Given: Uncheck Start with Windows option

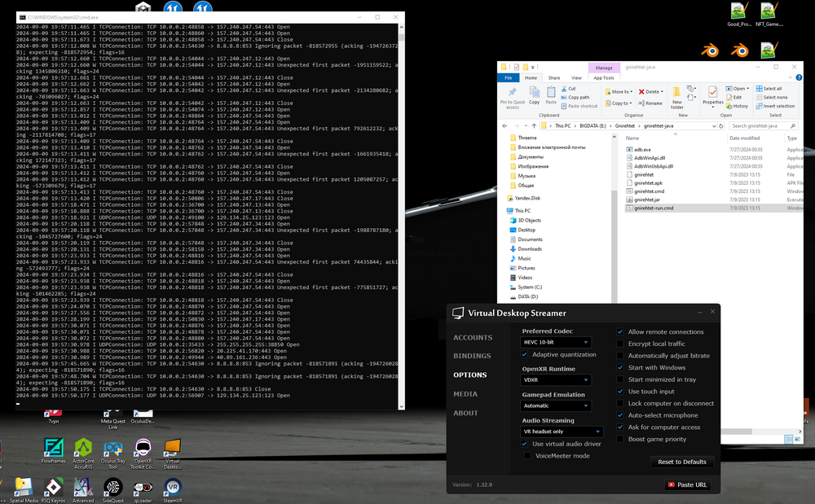Looking at the screenshot, I should 620,367.
